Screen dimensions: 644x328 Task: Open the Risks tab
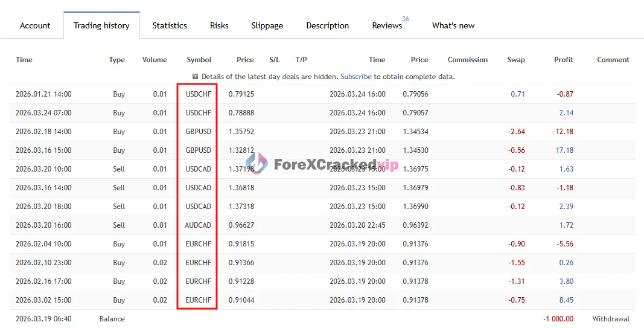tap(219, 25)
